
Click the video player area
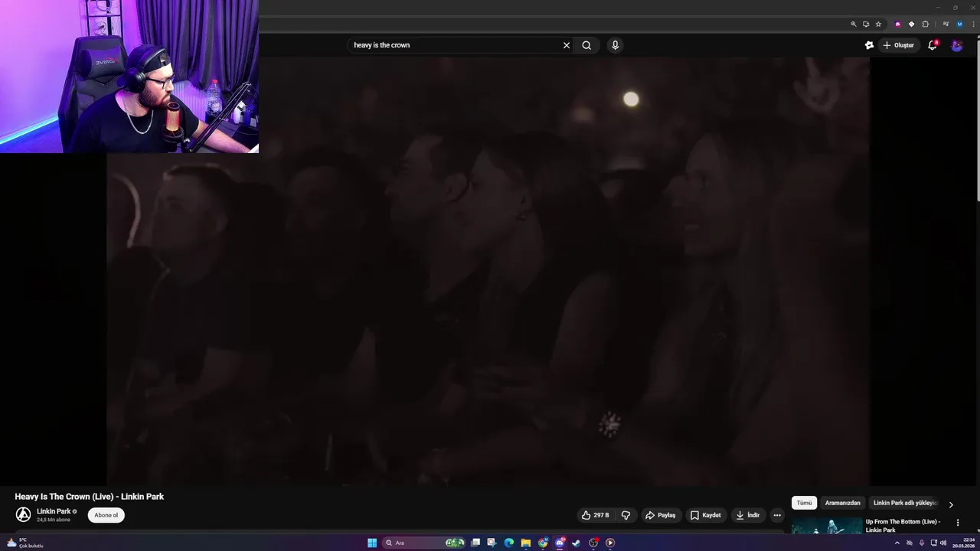tap(488, 272)
